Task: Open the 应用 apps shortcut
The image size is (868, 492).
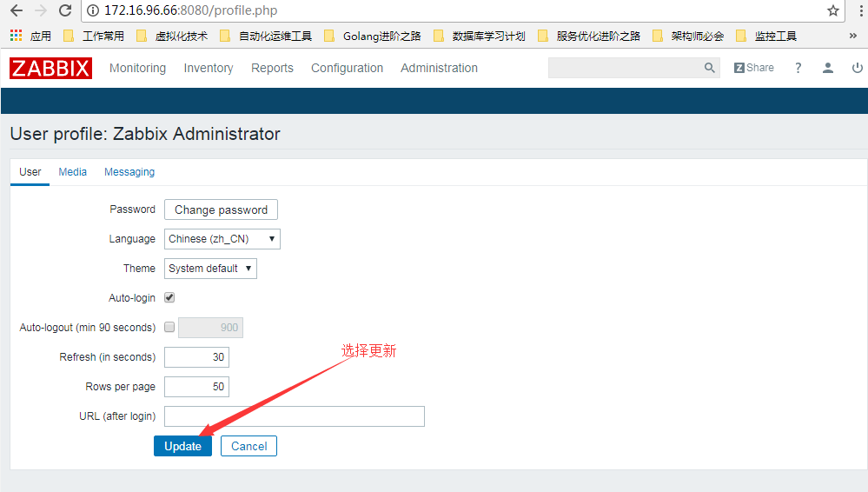Action: [x=30, y=36]
